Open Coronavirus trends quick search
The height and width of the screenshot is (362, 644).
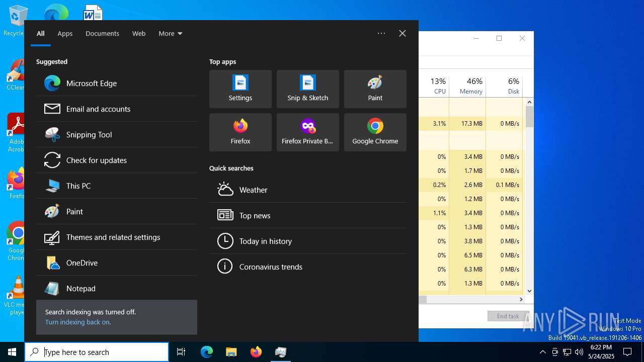pos(308,267)
